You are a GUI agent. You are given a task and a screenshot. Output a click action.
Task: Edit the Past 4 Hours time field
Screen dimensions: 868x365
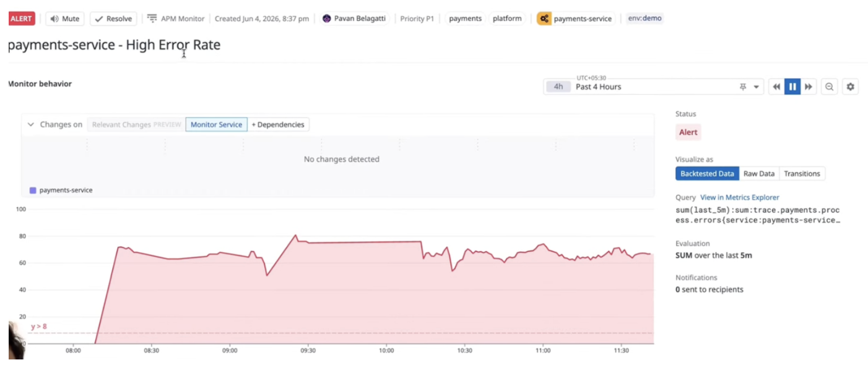[x=653, y=87]
